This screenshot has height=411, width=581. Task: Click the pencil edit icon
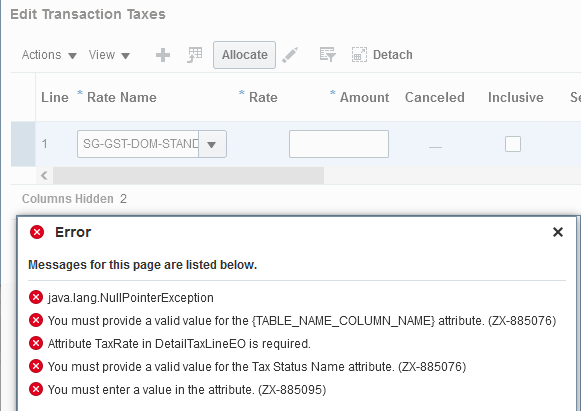pos(290,55)
